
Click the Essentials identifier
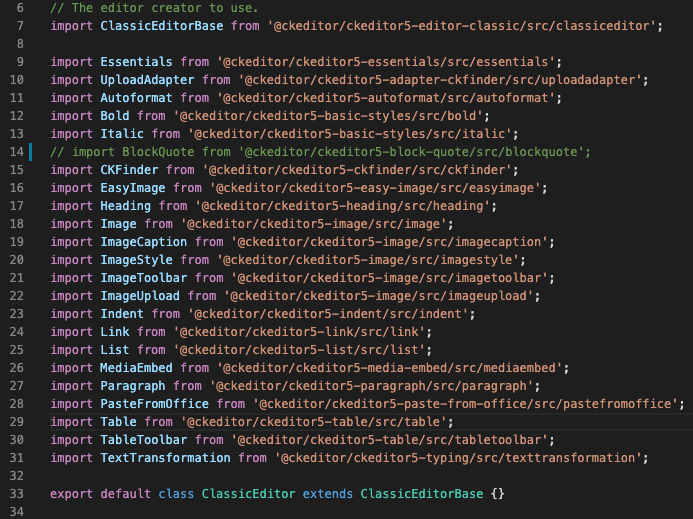coord(136,62)
